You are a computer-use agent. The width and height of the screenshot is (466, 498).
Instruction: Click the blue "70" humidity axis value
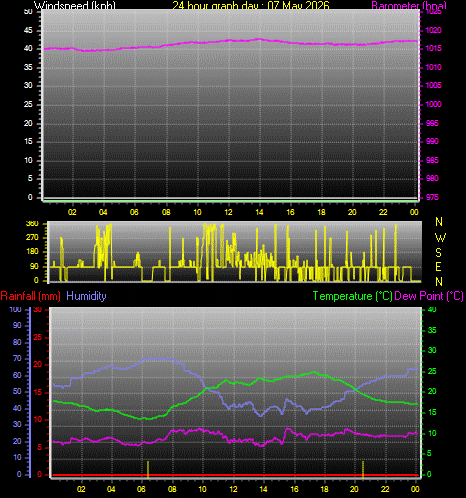tap(17, 358)
